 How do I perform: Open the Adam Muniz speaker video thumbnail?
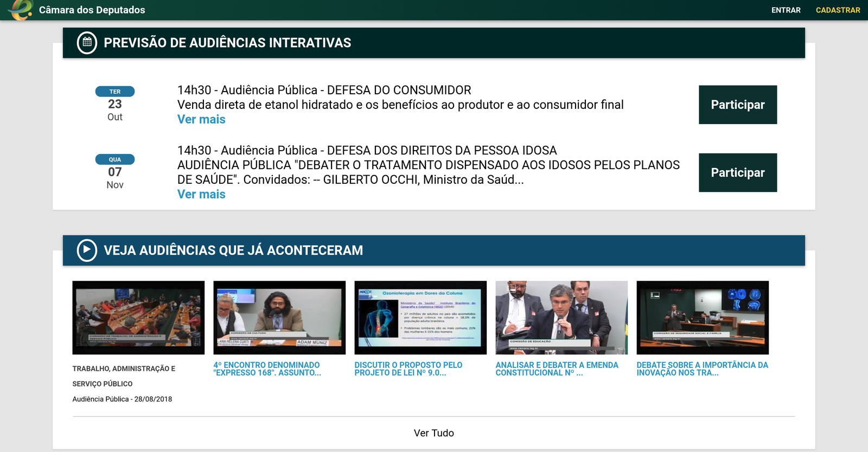[x=279, y=318]
